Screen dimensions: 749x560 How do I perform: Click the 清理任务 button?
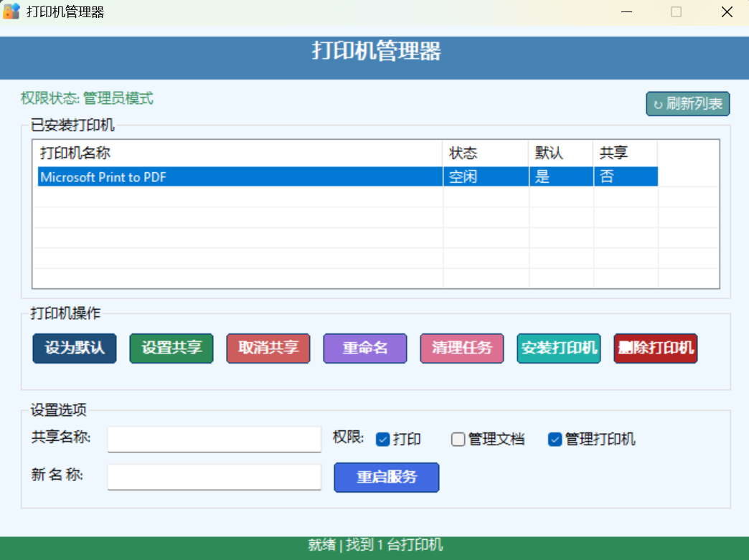pyautogui.click(x=461, y=348)
